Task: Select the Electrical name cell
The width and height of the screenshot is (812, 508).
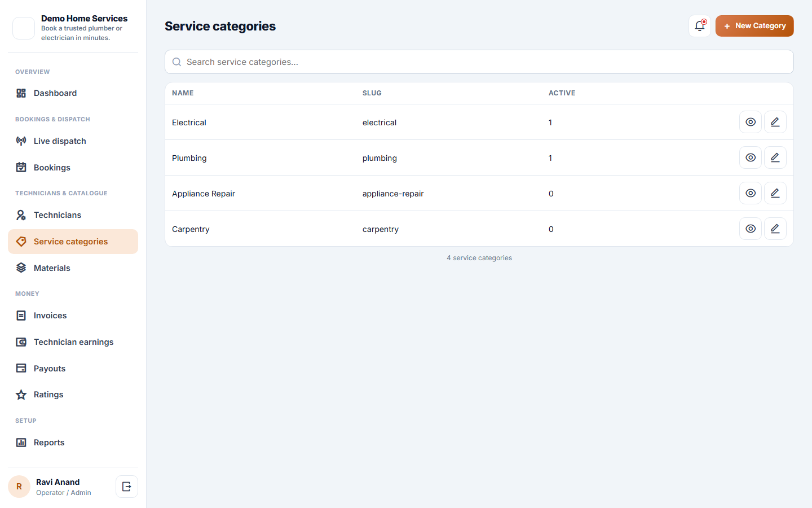Action: click(x=189, y=122)
